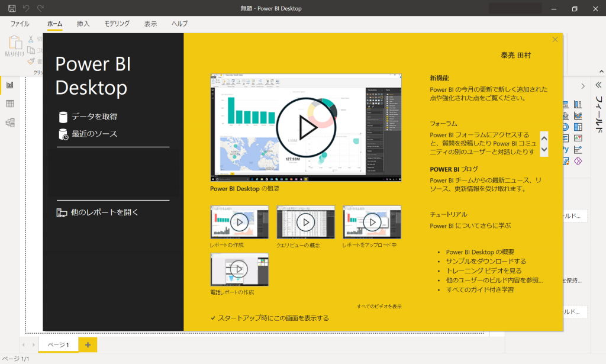Click the 他のレポートを開く folder icon
The height and width of the screenshot is (364, 606).
pos(62,212)
